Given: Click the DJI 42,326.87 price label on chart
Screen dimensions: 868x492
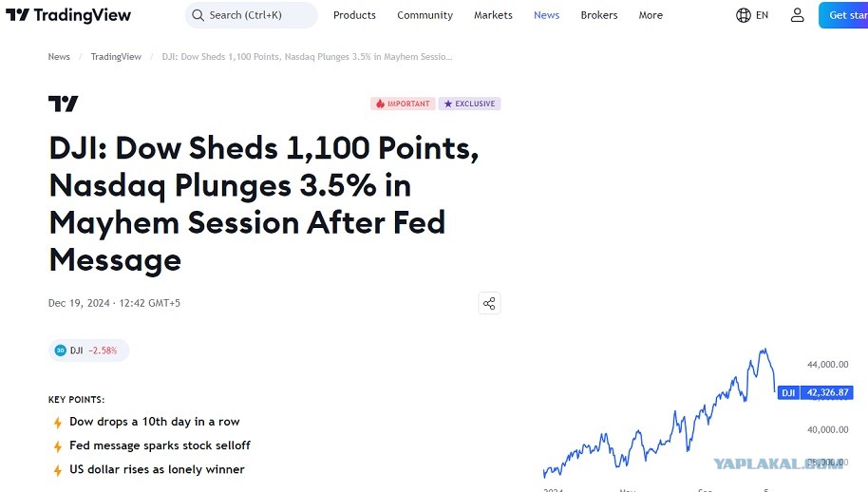Looking at the screenshot, I should (x=816, y=392).
